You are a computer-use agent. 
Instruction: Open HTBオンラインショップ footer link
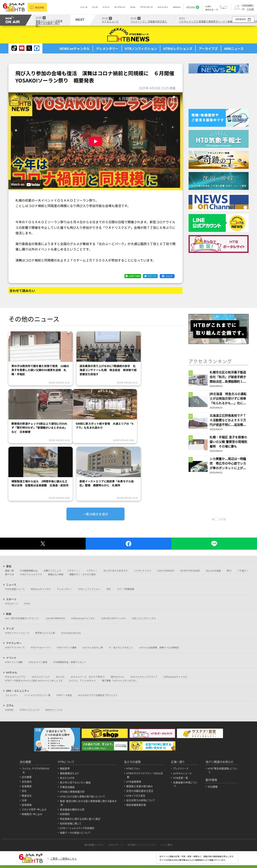tap(17, 633)
